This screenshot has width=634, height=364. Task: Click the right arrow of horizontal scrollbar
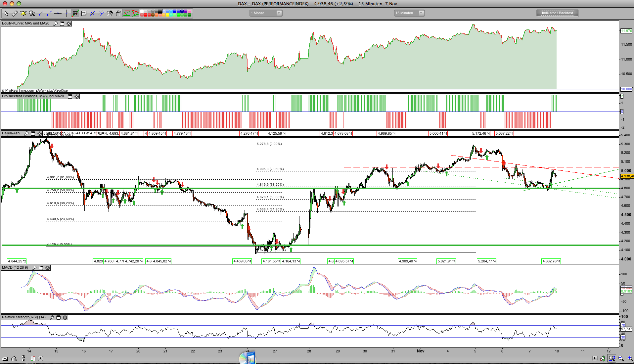pyautogui.click(x=595, y=358)
